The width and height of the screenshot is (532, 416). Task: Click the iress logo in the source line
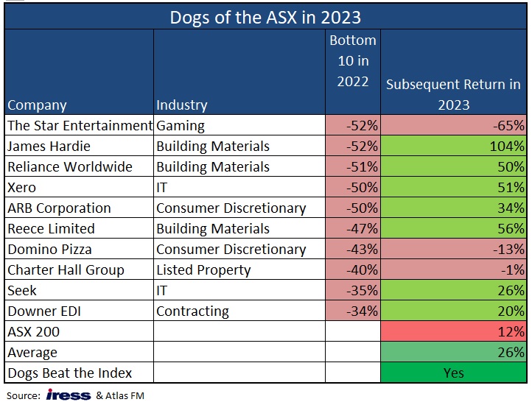[69, 395]
